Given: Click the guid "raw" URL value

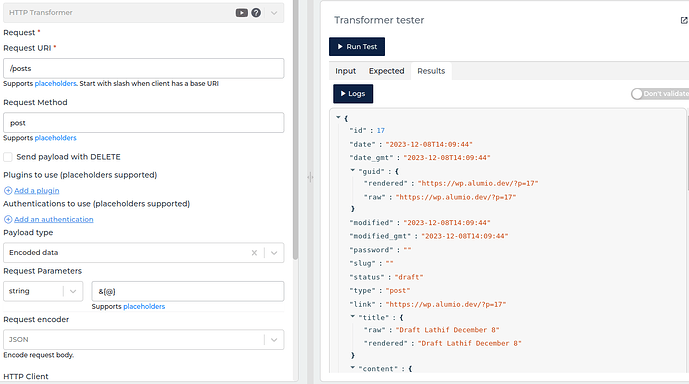Looking at the screenshot, I should pos(456,197).
